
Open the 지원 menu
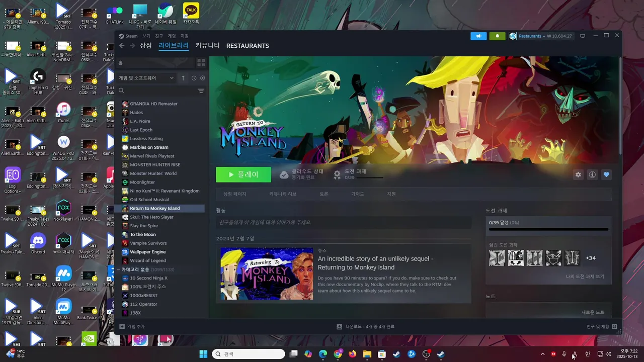coord(185,36)
